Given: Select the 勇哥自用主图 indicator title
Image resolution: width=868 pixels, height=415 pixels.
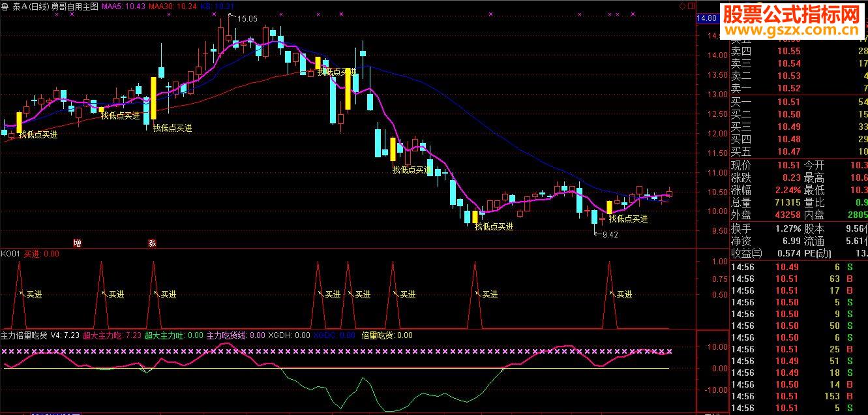Looking at the screenshot, I should [74, 5].
